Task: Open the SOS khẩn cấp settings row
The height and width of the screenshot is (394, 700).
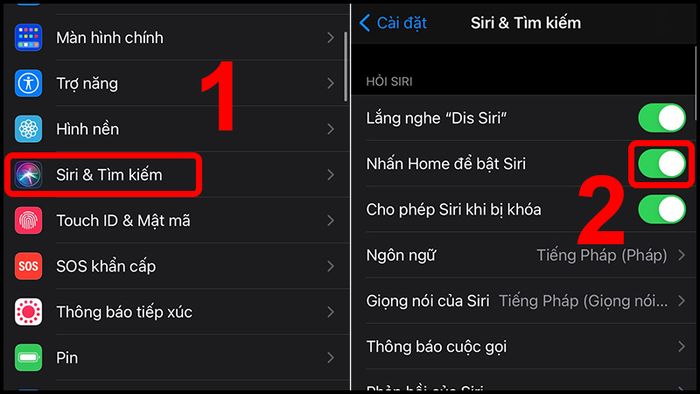Action: (x=177, y=266)
